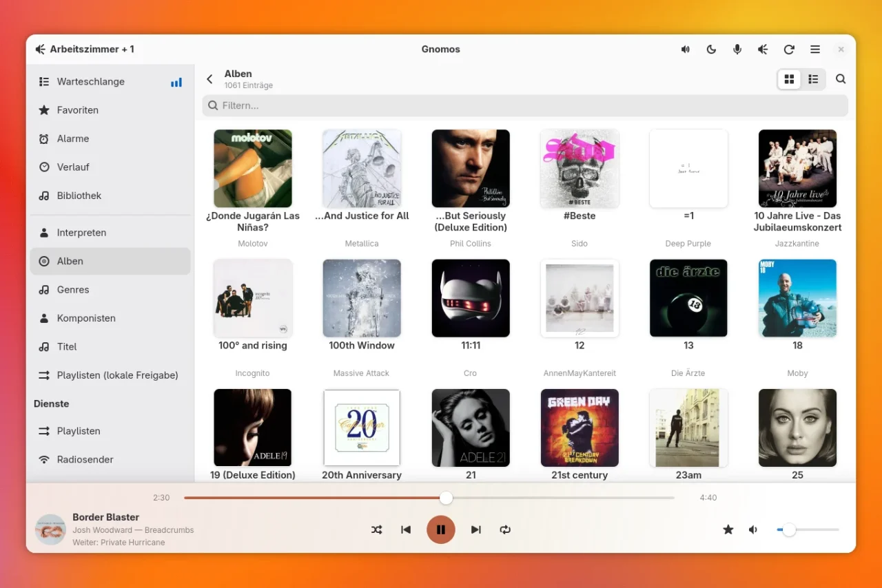882x588 pixels.
Task: Open the Alarme section
Action: tap(110, 138)
